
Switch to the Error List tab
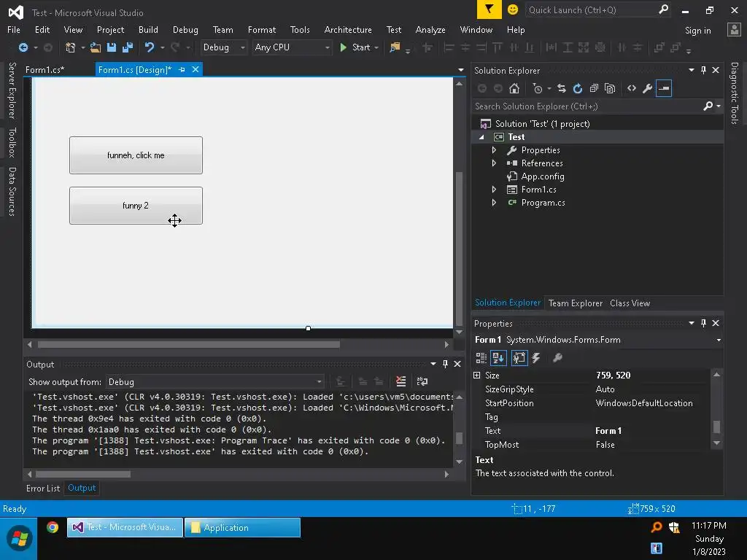coord(43,488)
